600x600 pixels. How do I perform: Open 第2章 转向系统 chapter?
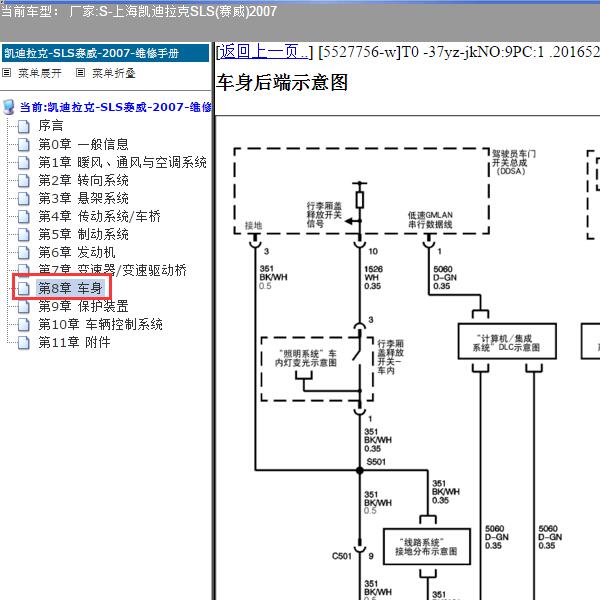pyautogui.click(x=83, y=180)
